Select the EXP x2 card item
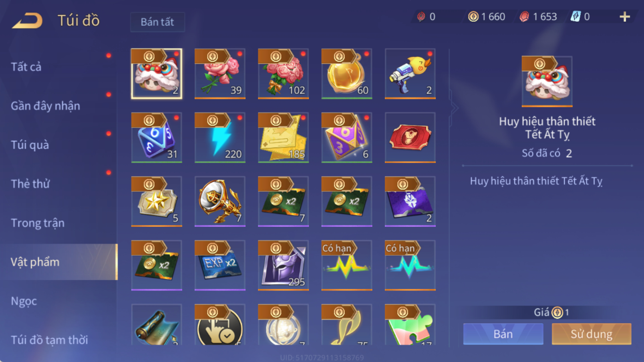 [220, 265]
